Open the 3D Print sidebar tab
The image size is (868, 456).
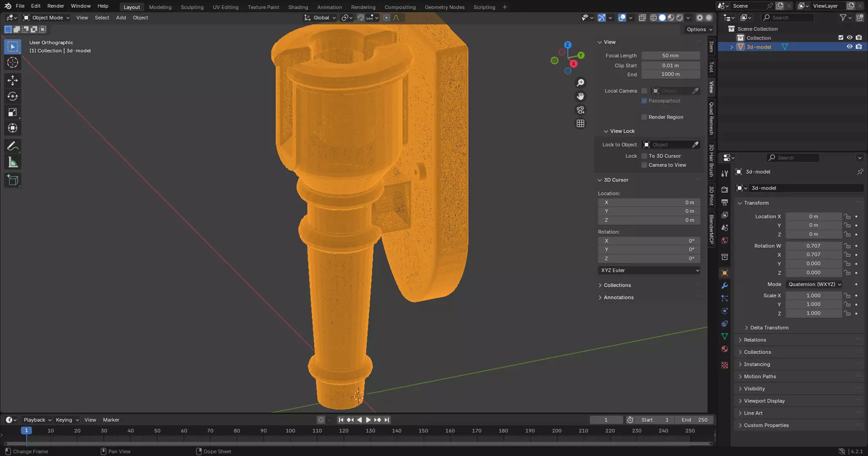[711, 195]
